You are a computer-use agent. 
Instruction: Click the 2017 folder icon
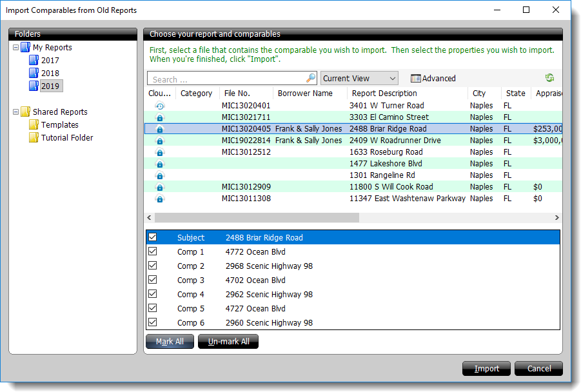click(34, 61)
